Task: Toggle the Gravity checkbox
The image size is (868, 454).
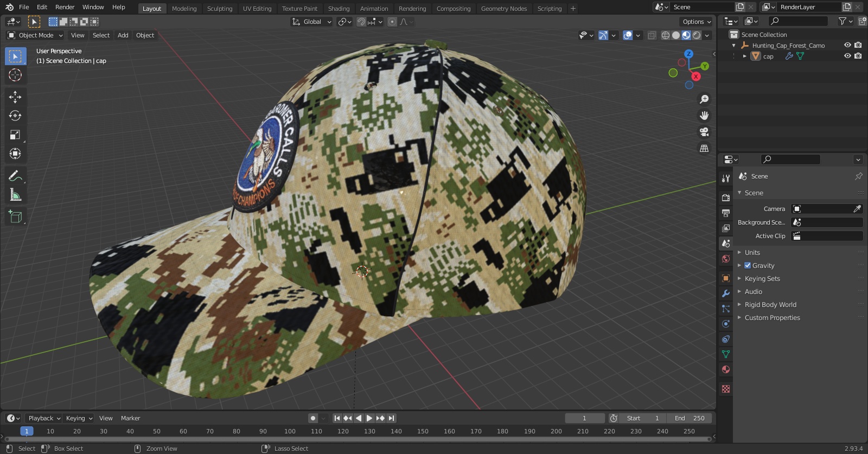Action: (748, 266)
